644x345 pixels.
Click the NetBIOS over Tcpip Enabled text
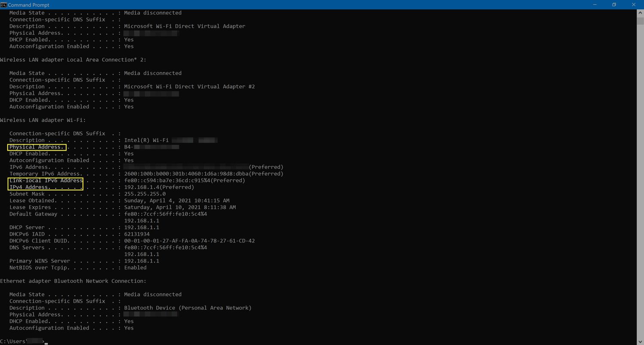136,267
